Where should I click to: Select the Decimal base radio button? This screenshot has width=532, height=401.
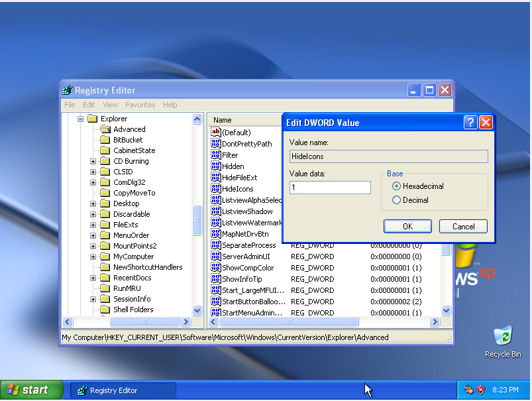(x=396, y=200)
